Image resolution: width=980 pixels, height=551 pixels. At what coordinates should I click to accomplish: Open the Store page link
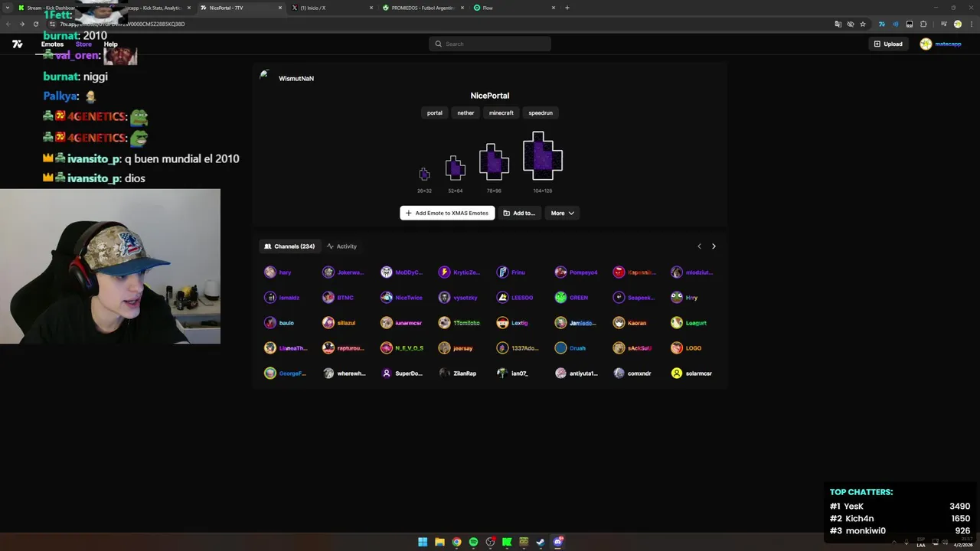click(83, 44)
